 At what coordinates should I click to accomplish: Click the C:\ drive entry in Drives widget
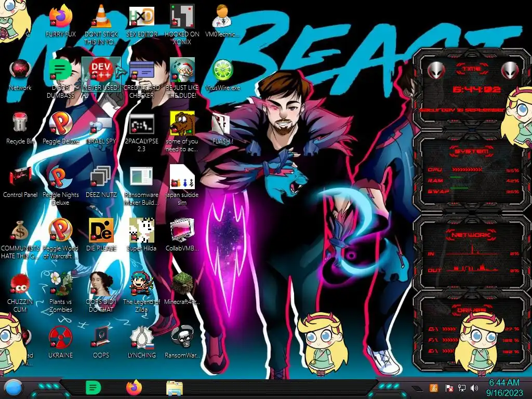[x=473, y=329]
